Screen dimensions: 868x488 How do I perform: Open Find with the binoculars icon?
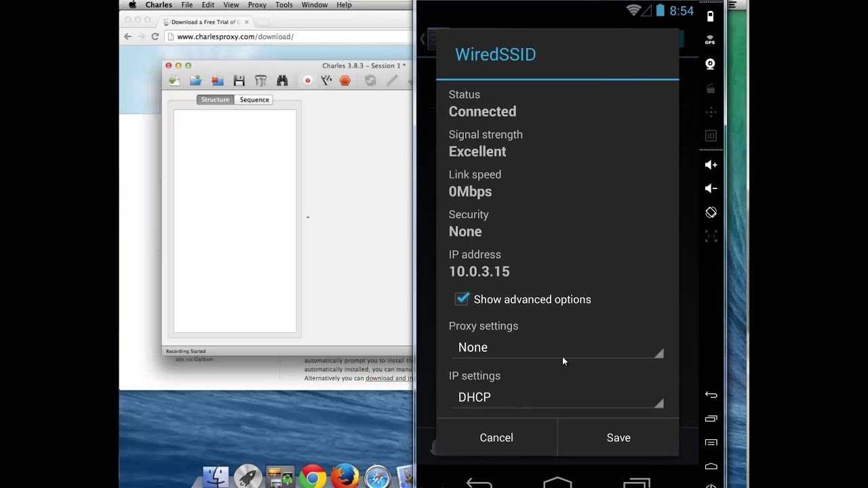[x=282, y=81]
